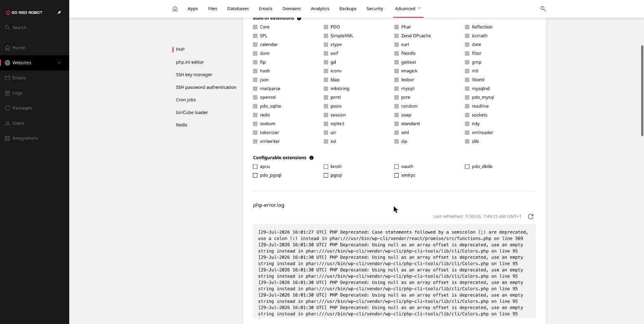The width and height of the screenshot is (644, 324).
Task: Enable the pdo_pgsql extension checkbox
Action: (255, 175)
